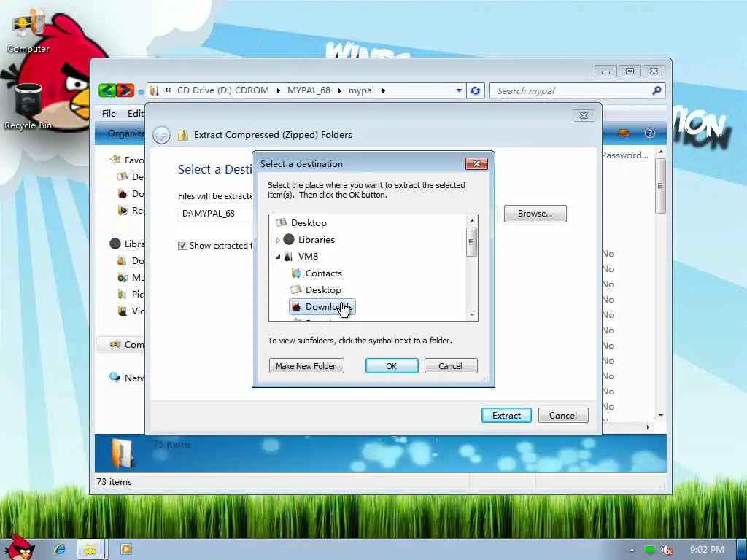The image size is (747, 560).
Task: Expand the CD Drive breadcrumb arrow
Action: coord(278,90)
